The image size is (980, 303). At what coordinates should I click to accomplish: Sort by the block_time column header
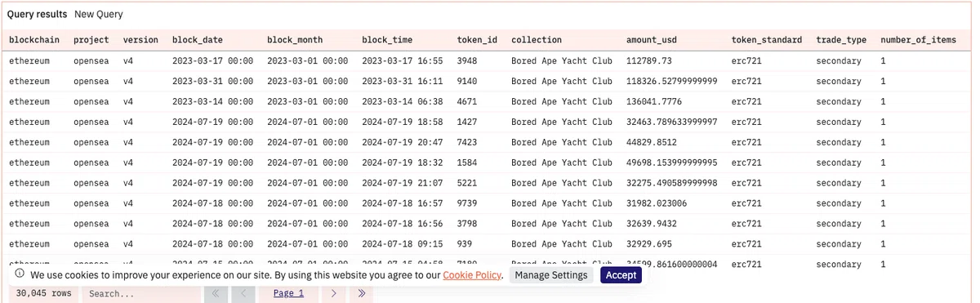click(387, 39)
